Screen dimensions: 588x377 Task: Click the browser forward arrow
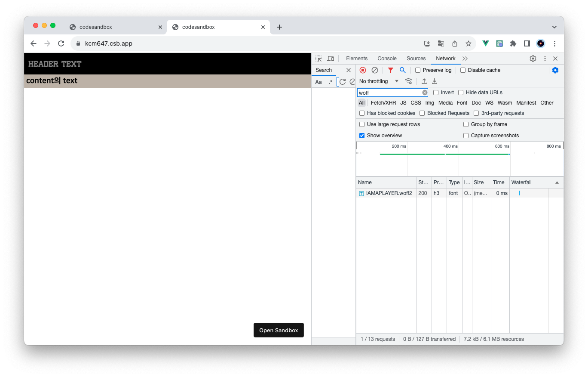47,43
